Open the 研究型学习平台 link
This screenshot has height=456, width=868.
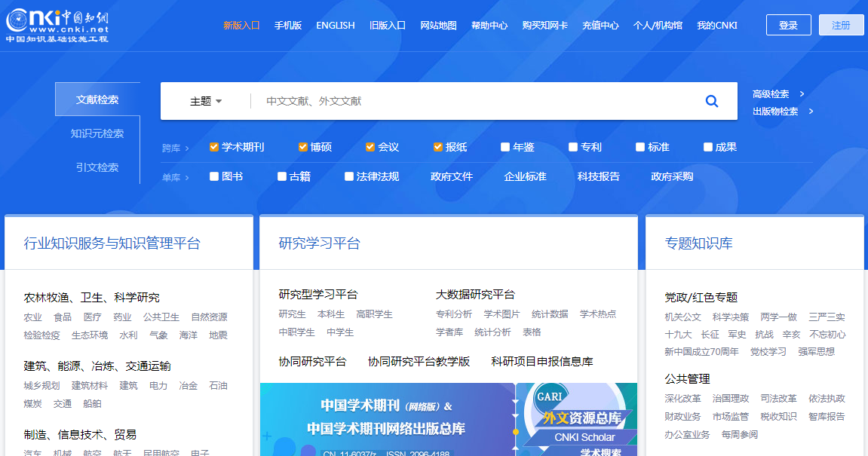(x=318, y=295)
